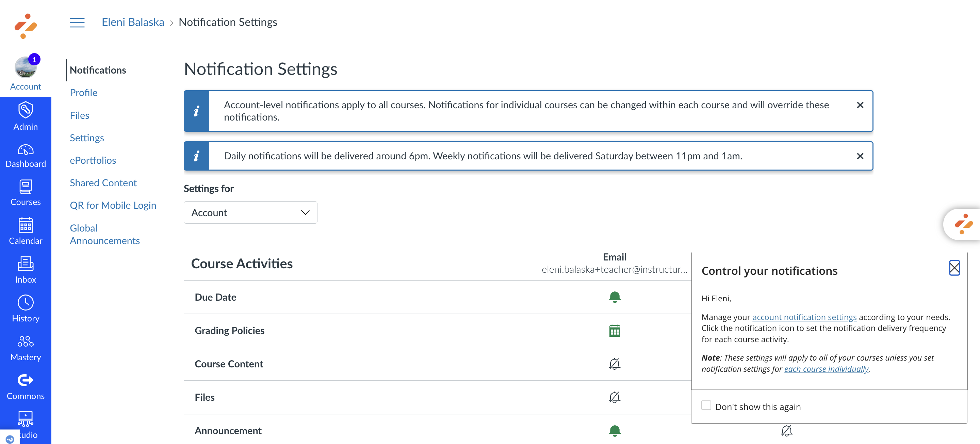Open the hamburger navigation menu
The image size is (980, 444).
point(77,22)
